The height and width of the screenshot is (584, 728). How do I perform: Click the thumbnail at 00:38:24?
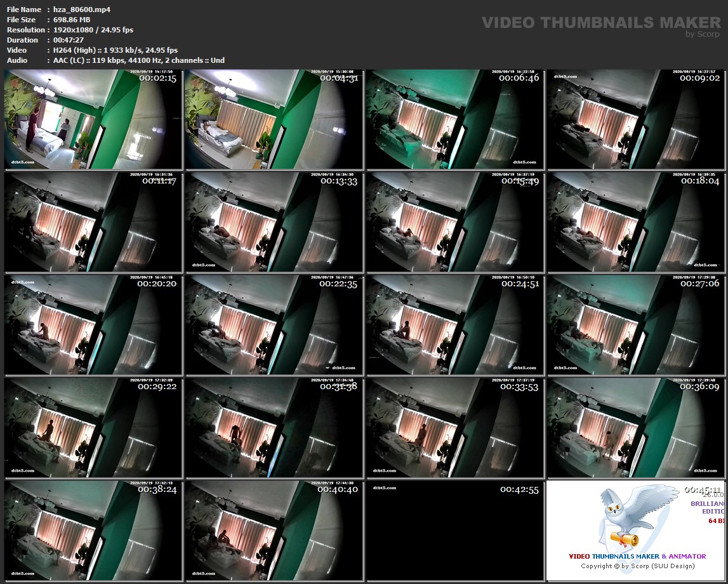(93, 531)
